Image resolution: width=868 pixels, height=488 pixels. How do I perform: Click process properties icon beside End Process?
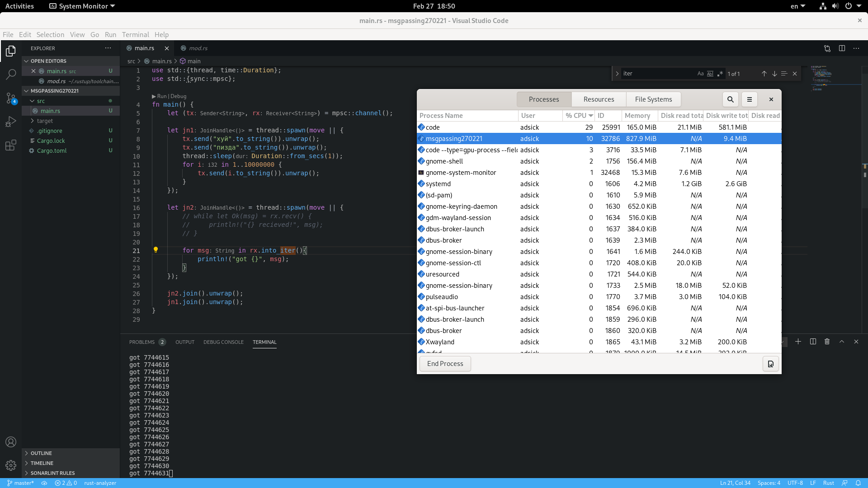771,364
